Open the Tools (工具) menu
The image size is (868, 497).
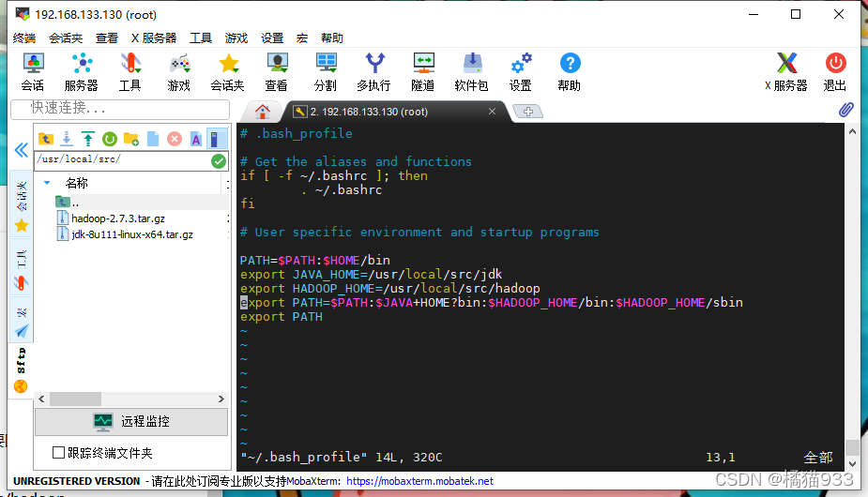[x=201, y=38]
